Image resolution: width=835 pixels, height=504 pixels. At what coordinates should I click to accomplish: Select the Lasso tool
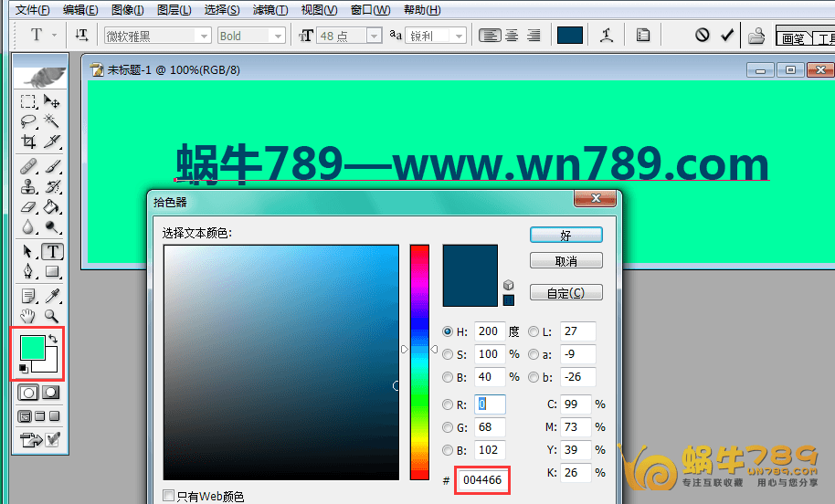28,121
